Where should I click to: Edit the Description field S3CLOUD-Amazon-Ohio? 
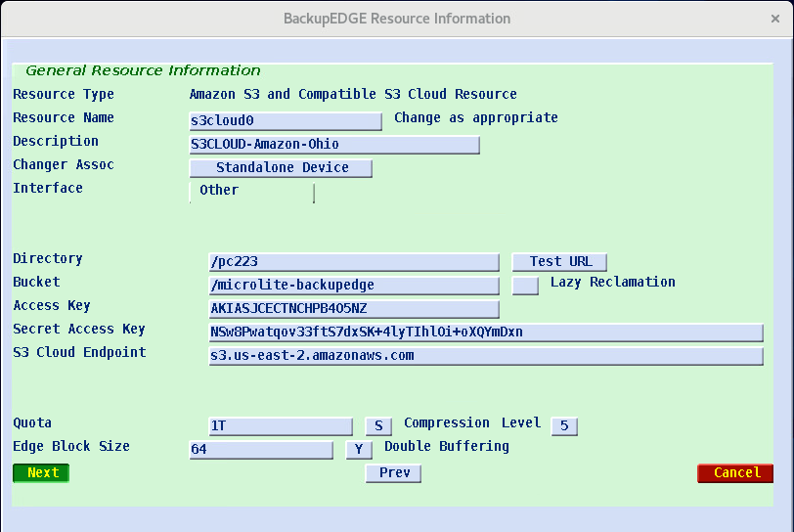tap(334, 145)
